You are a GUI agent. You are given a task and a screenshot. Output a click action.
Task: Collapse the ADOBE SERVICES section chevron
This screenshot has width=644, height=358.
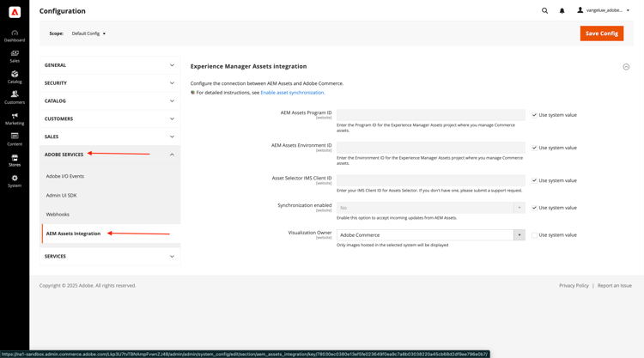tap(172, 155)
